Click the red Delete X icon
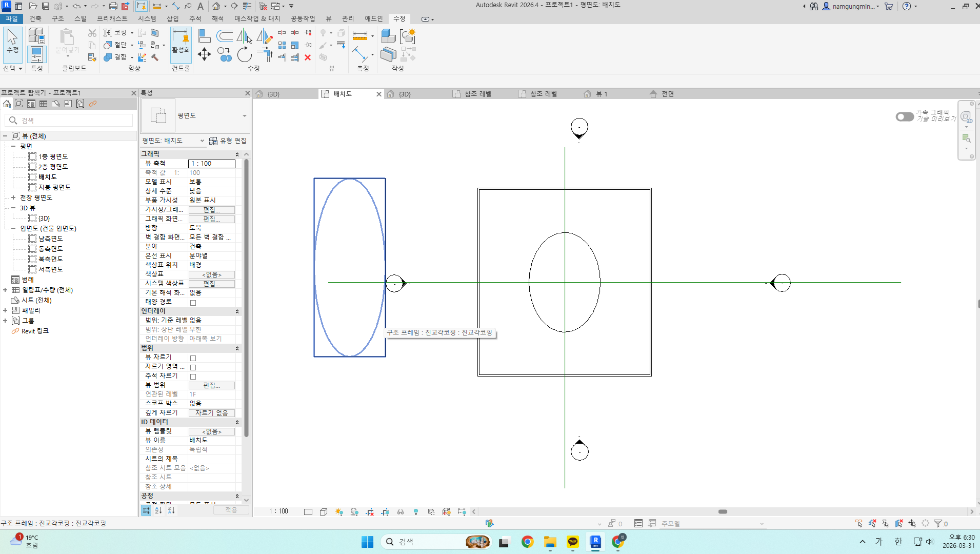Screen dimensions: 980x554 pyautogui.click(x=308, y=57)
